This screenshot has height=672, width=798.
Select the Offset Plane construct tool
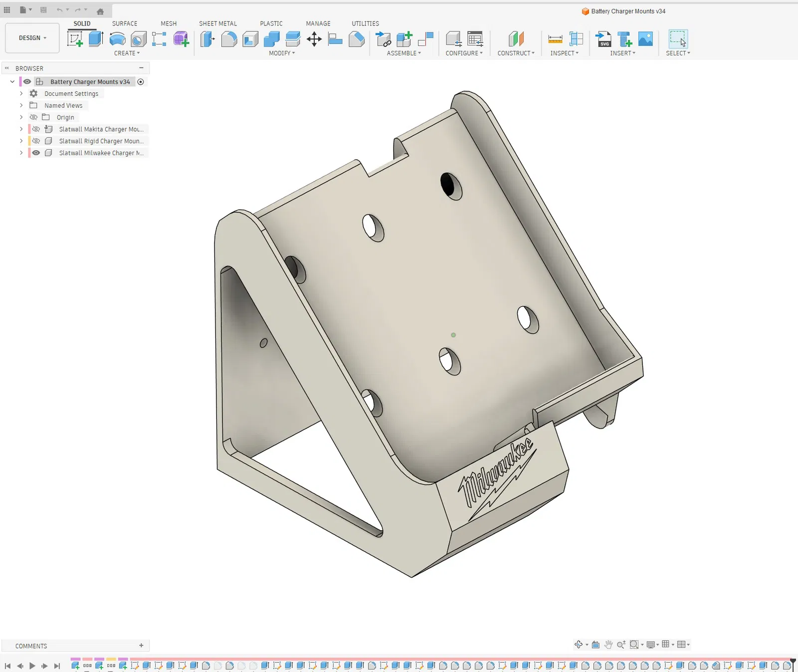coord(516,39)
